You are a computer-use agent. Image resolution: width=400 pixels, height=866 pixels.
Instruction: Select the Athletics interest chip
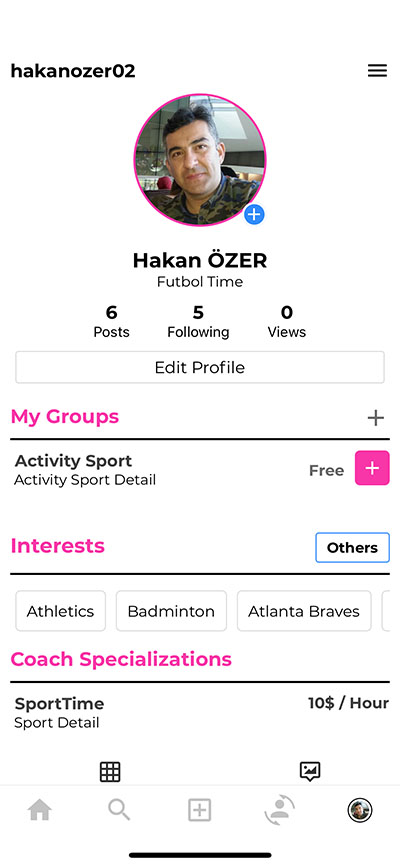(61, 611)
